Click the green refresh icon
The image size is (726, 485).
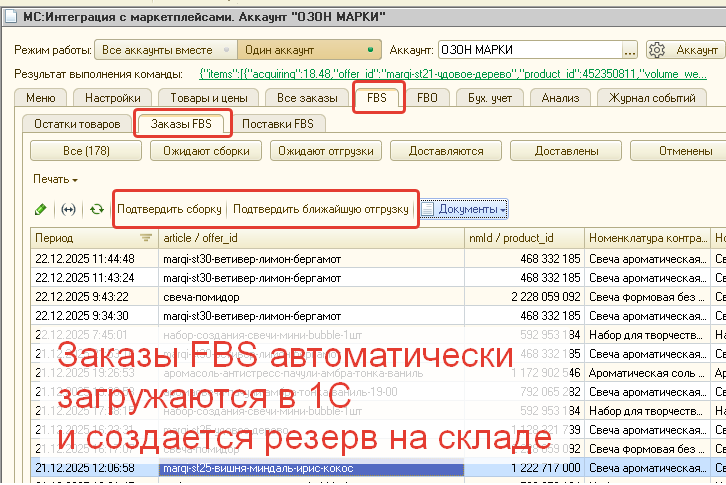96,209
